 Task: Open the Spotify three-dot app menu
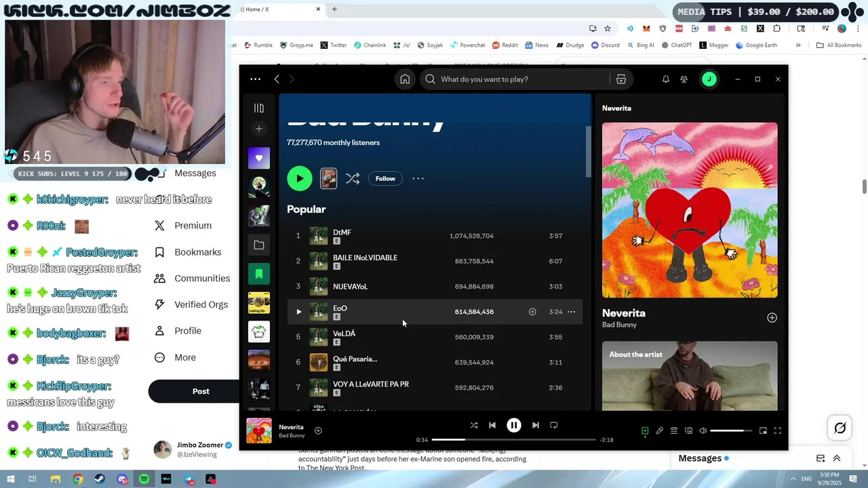pyautogui.click(x=255, y=79)
